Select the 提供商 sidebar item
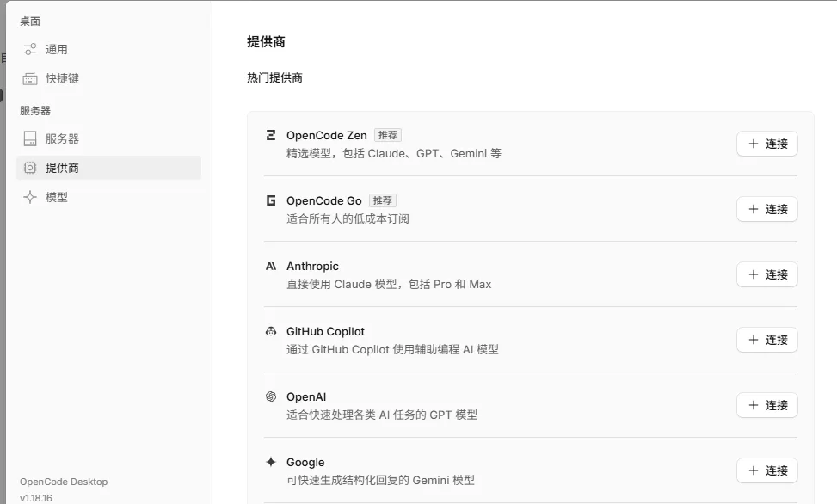The image size is (837, 504). point(109,168)
